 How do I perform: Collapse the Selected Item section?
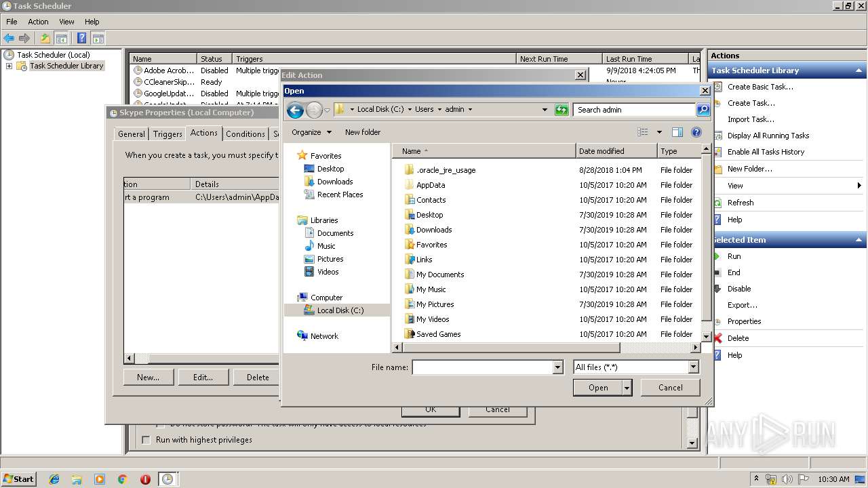(859, 240)
